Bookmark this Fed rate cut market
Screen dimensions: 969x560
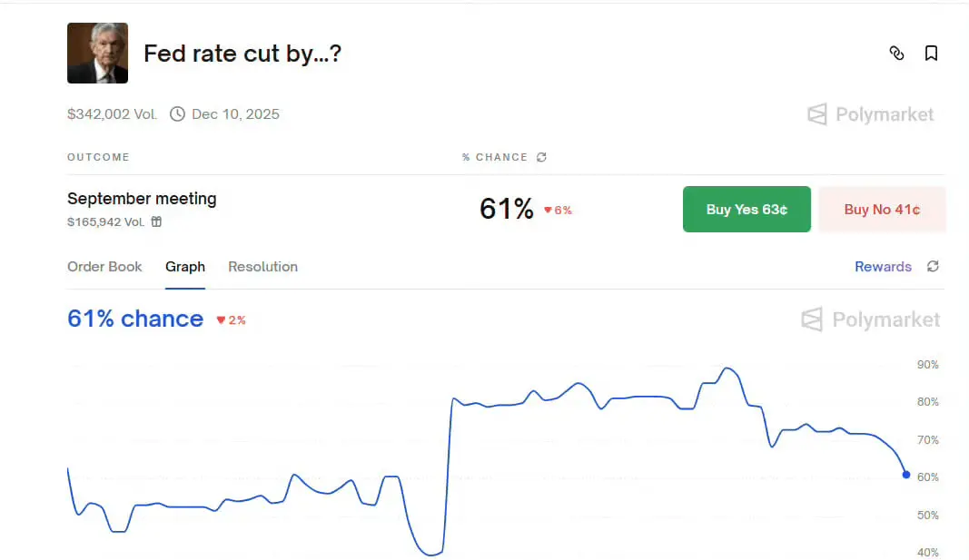[931, 54]
